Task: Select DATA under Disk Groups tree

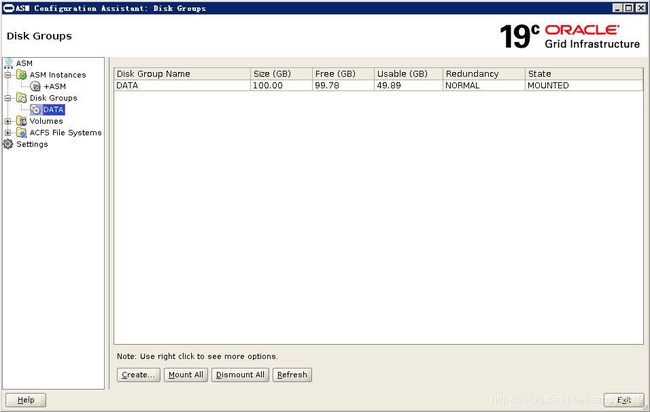Action: pyautogui.click(x=53, y=109)
